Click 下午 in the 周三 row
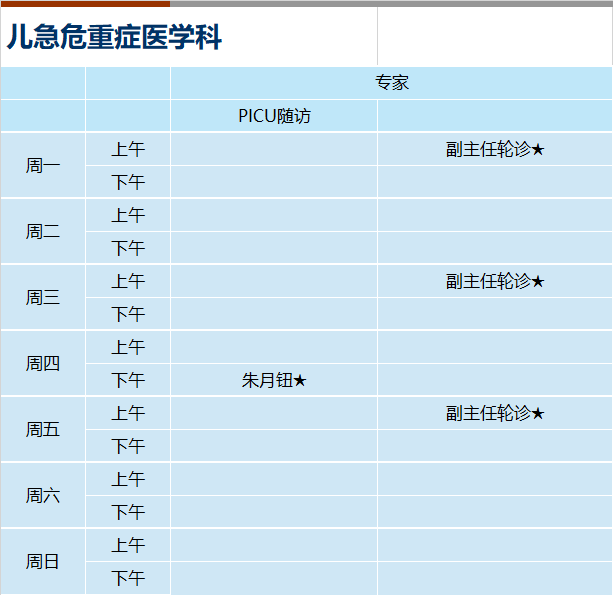Screen dimensions: 613x595 (128, 314)
